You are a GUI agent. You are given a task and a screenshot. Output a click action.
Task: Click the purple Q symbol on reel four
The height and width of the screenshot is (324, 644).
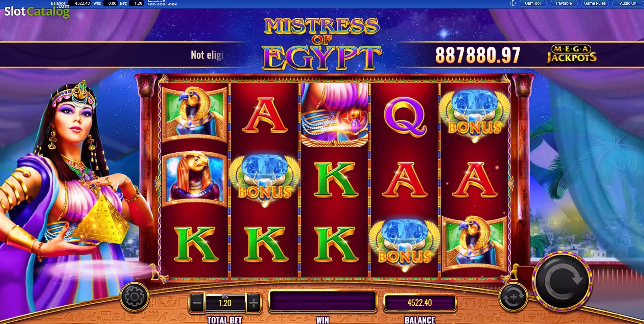click(405, 116)
